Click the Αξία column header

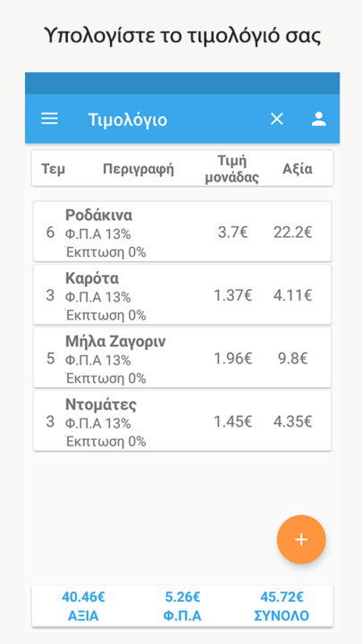(298, 169)
